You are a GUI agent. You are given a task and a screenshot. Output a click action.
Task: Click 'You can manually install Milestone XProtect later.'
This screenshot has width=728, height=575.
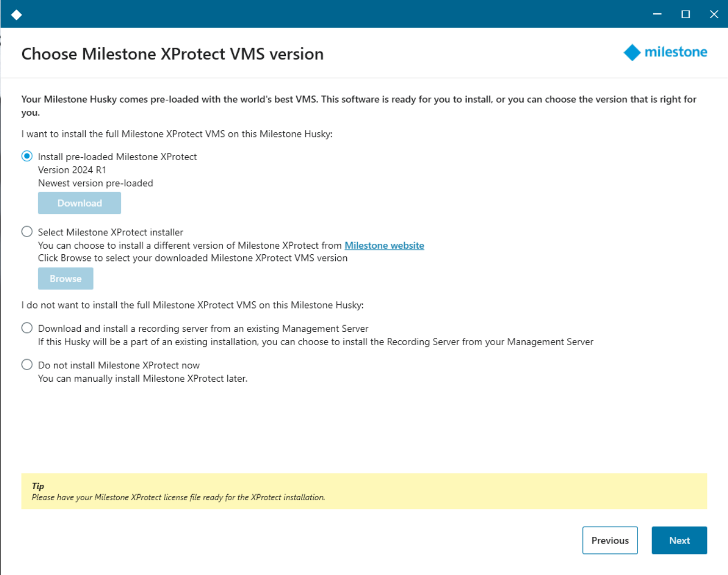tap(142, 378)
